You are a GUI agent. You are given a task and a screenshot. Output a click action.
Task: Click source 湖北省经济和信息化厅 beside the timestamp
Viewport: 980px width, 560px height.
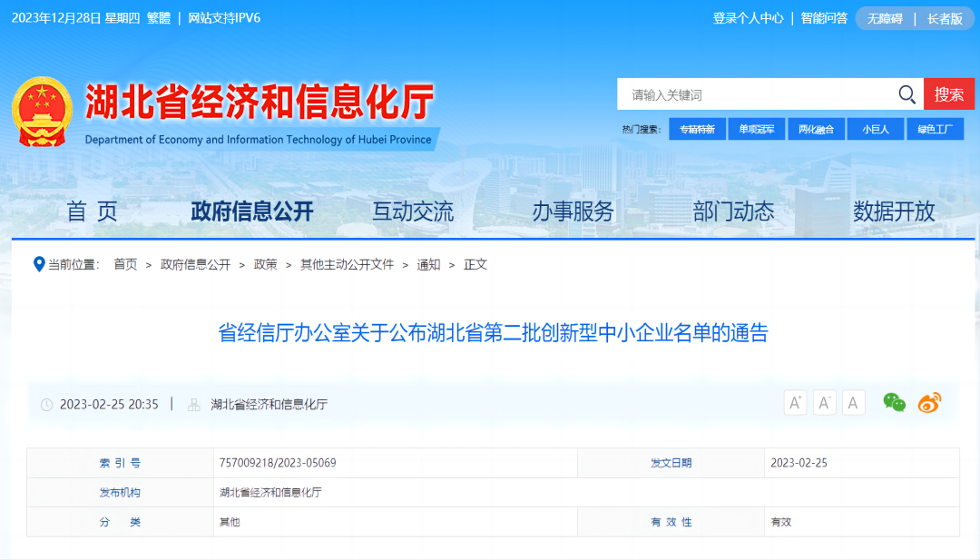point(269,405)
